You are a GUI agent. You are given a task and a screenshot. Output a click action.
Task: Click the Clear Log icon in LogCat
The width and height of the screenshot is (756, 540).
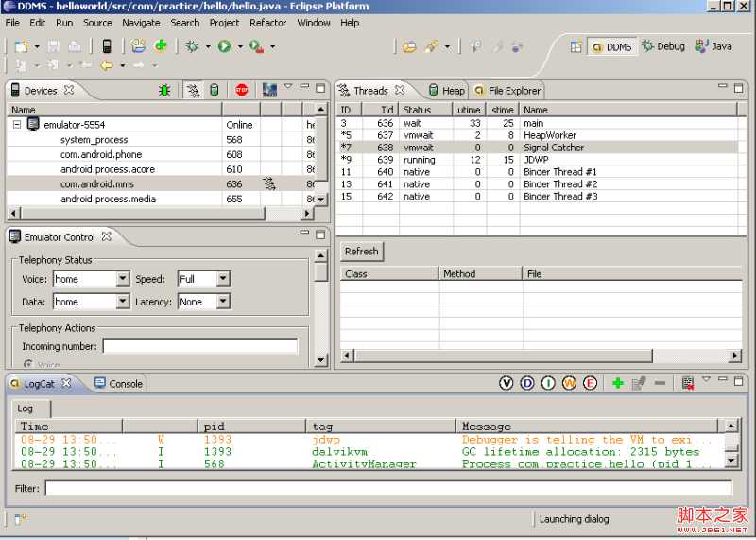[688, 383]
